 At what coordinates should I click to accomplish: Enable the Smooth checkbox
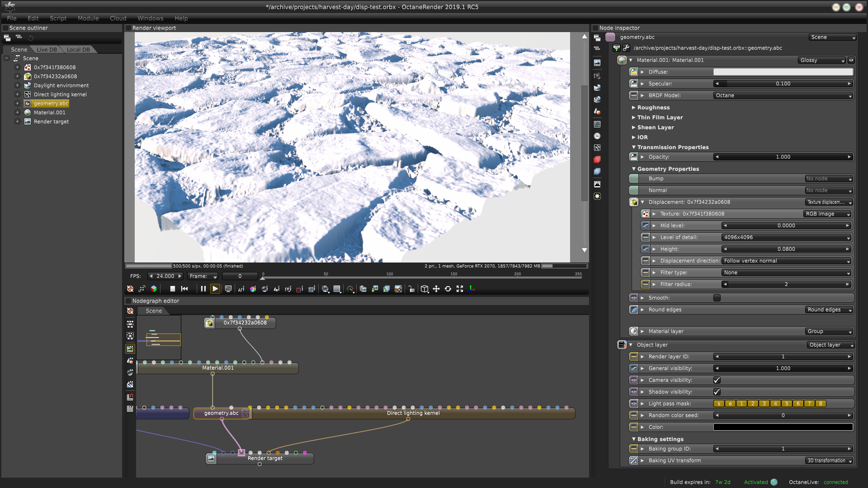coord(717,298)
